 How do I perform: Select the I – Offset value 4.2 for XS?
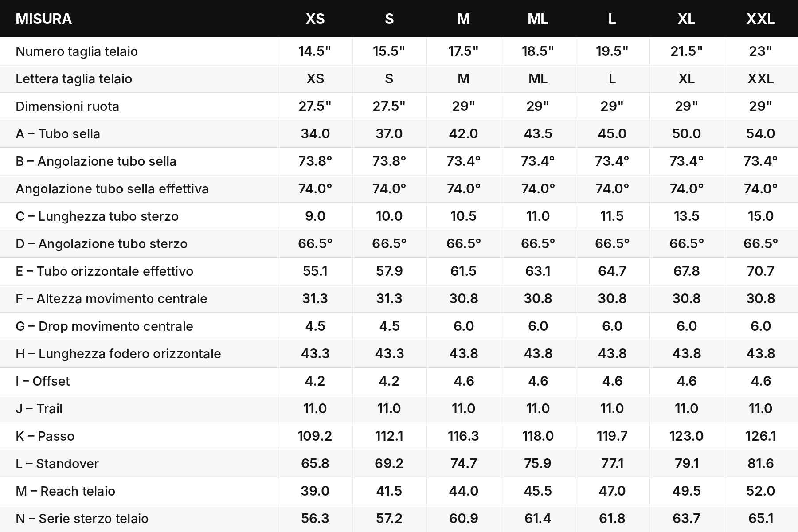(x=315, y=381)
